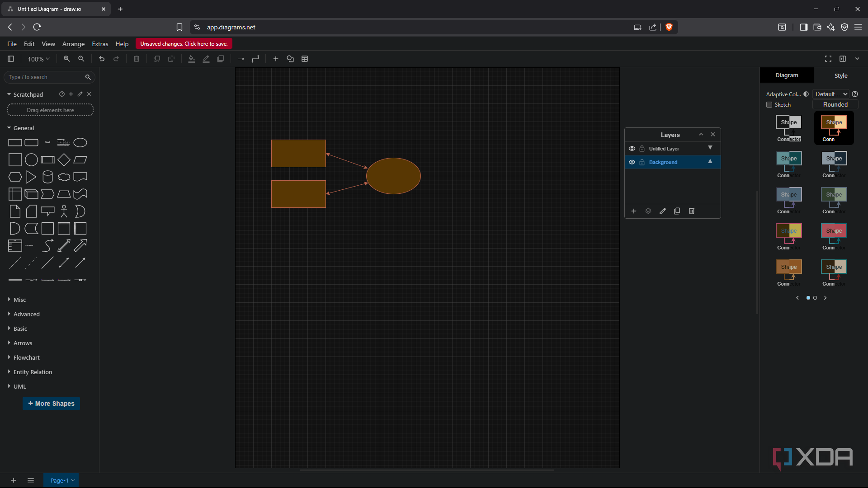Click the More Shapes button

point(51,404)
